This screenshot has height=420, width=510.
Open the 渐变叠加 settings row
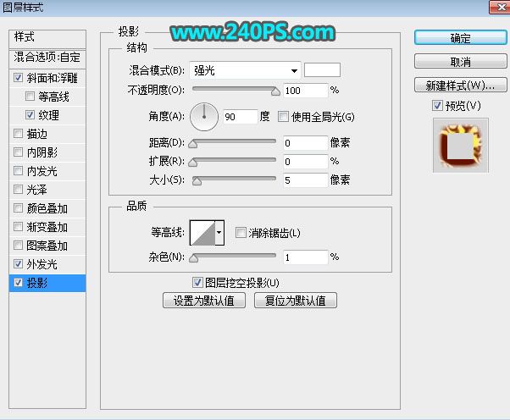click(x=47, y=227)
